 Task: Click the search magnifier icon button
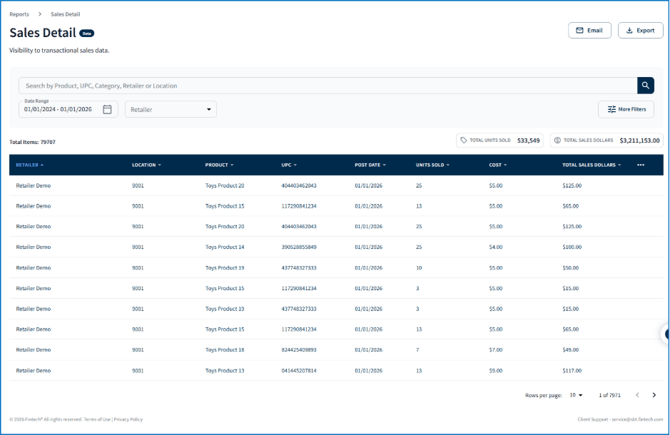pyautogui.click(x=646, y=86)
